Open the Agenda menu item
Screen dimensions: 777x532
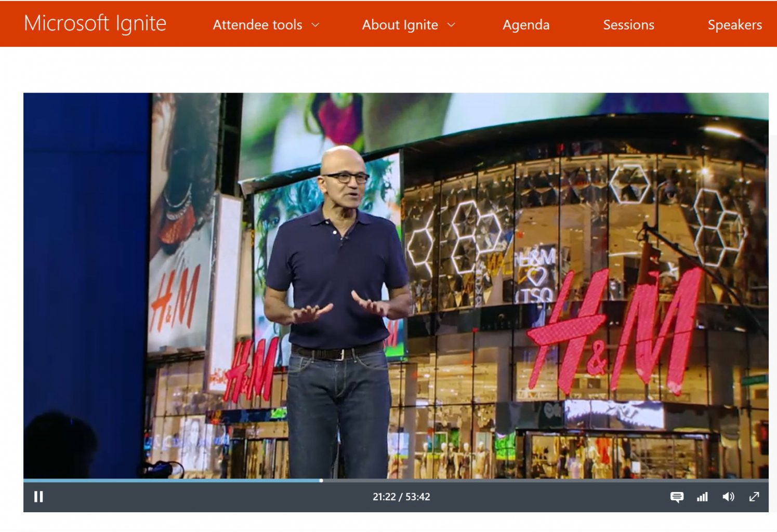(525, 24)
